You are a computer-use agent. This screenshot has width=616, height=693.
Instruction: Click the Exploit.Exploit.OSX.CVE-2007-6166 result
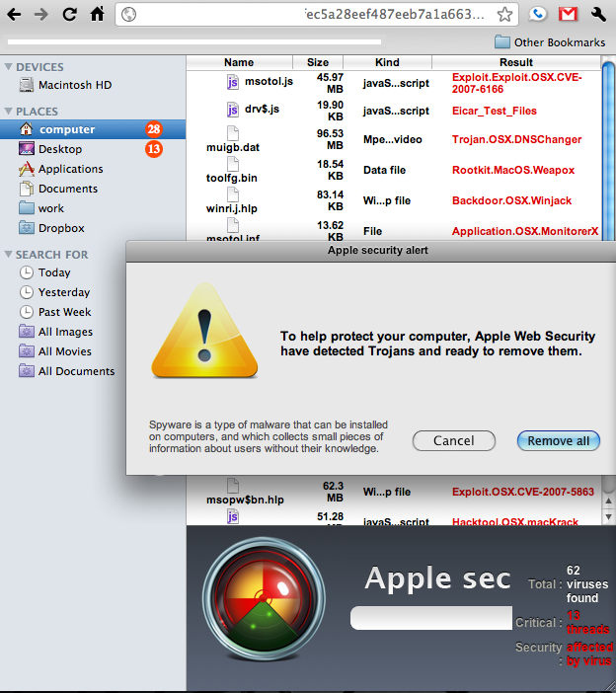[517, 83]
